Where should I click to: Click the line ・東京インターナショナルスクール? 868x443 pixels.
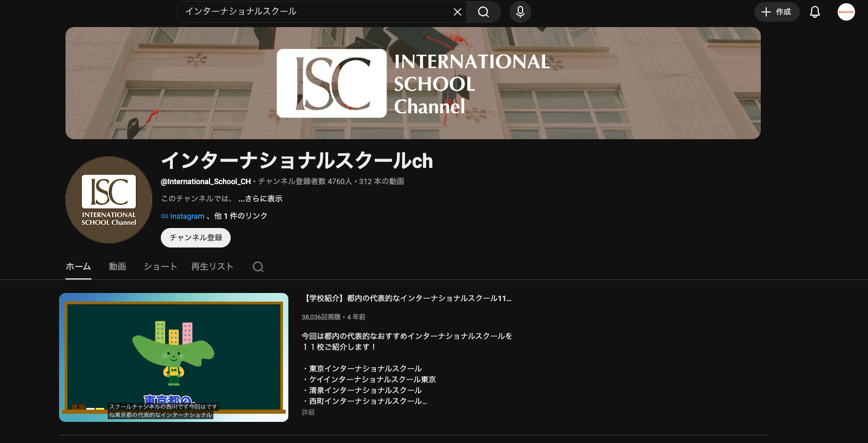point(362,369)
